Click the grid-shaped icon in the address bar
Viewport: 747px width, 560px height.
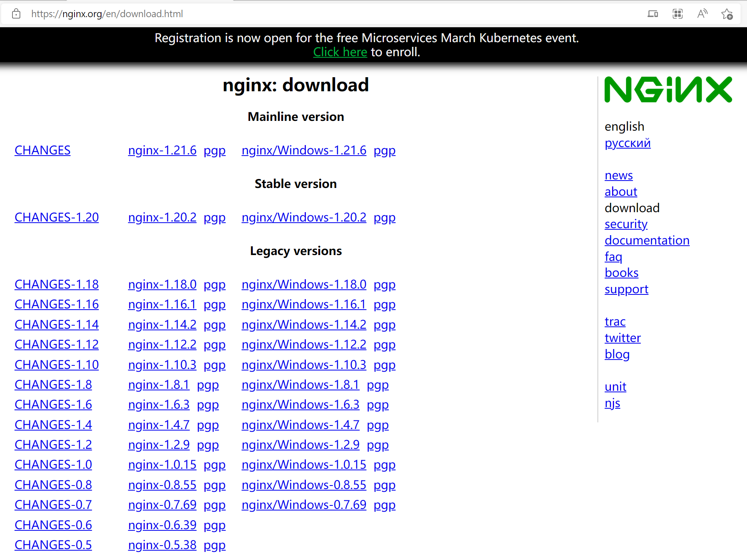678,14
